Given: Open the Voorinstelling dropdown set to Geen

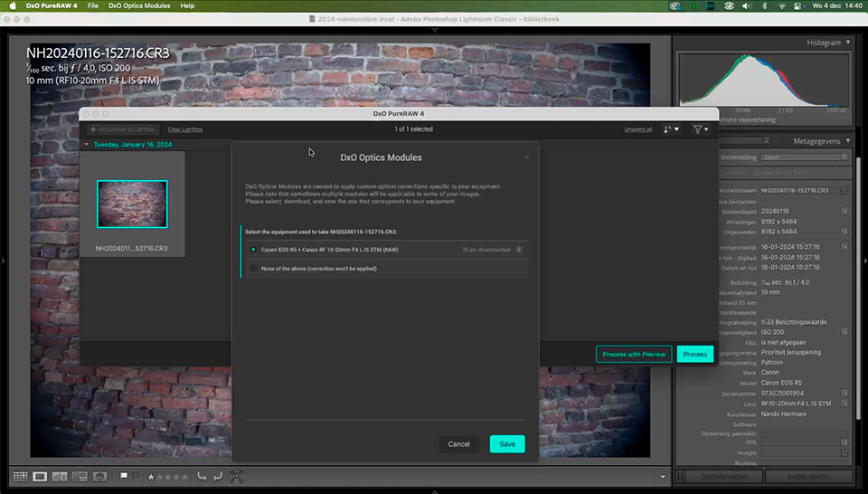Looking at the screenshot, I should [804, 157].
